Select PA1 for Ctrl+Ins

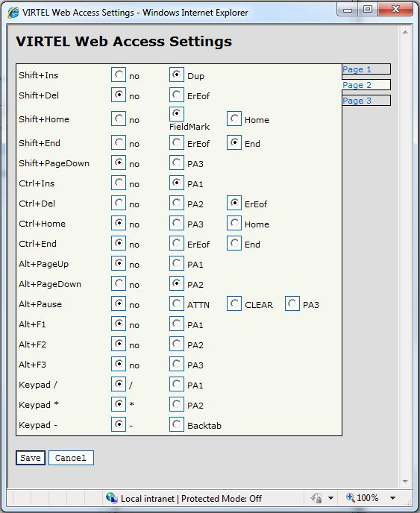point(177,183)
